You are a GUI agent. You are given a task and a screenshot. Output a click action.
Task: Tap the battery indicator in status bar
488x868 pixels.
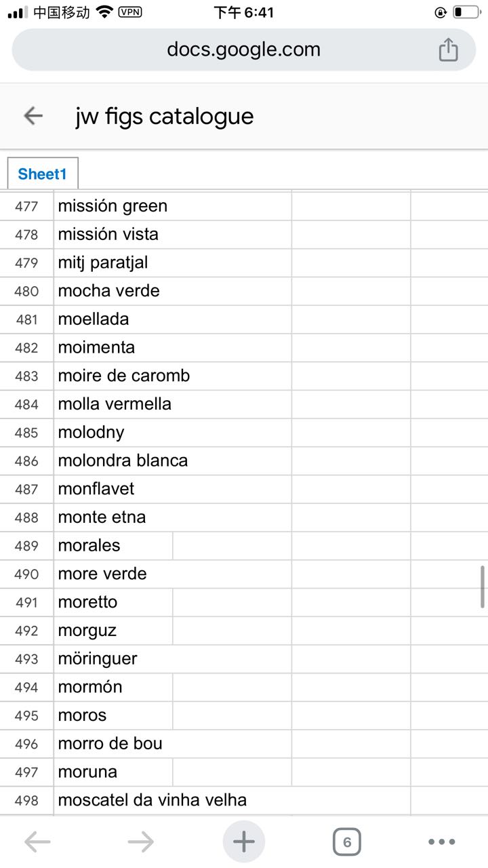[x=466, y=12]
